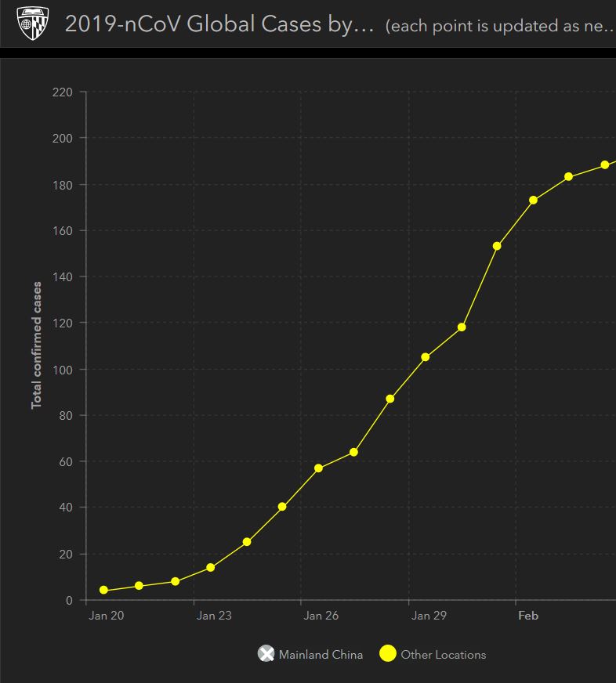Select the Jan 23 data point near 14 cases

[211, 567]
